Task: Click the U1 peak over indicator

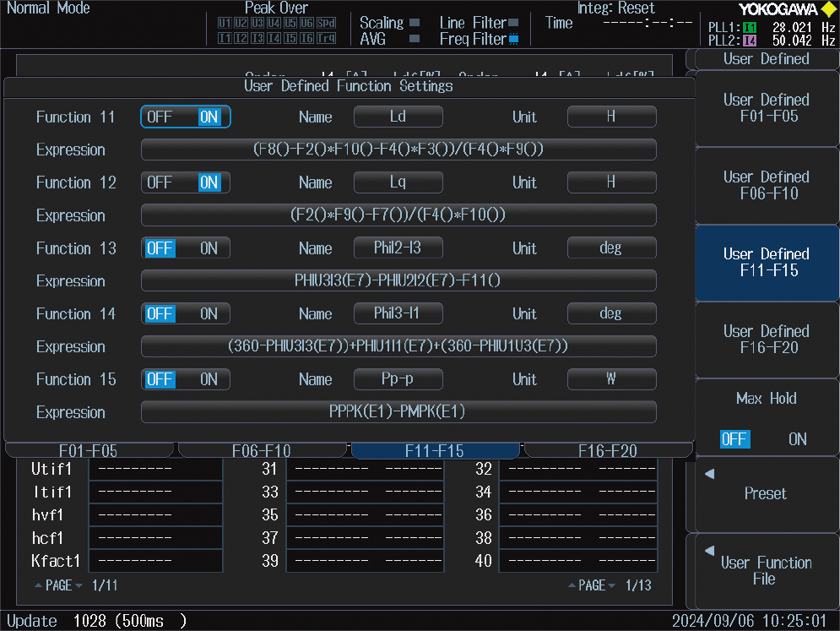Action: pos(225,23)
